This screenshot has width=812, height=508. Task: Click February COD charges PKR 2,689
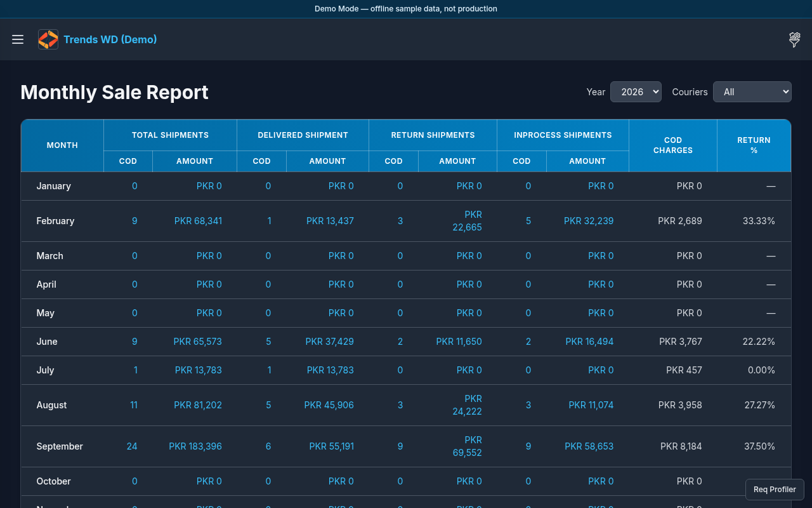(x=680, y=221)
